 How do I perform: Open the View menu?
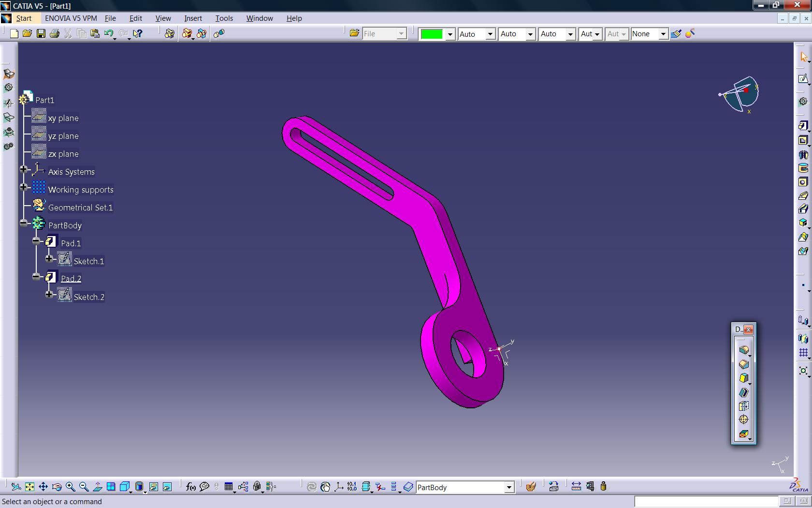point(163,18)
